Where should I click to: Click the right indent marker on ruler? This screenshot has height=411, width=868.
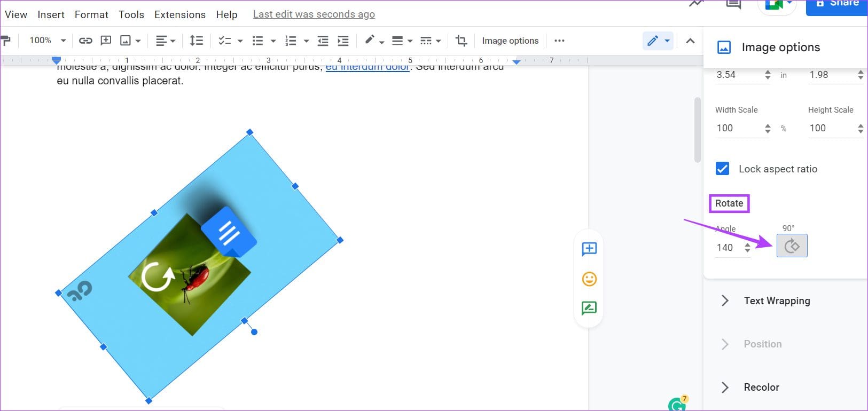(x=516, y=62)
